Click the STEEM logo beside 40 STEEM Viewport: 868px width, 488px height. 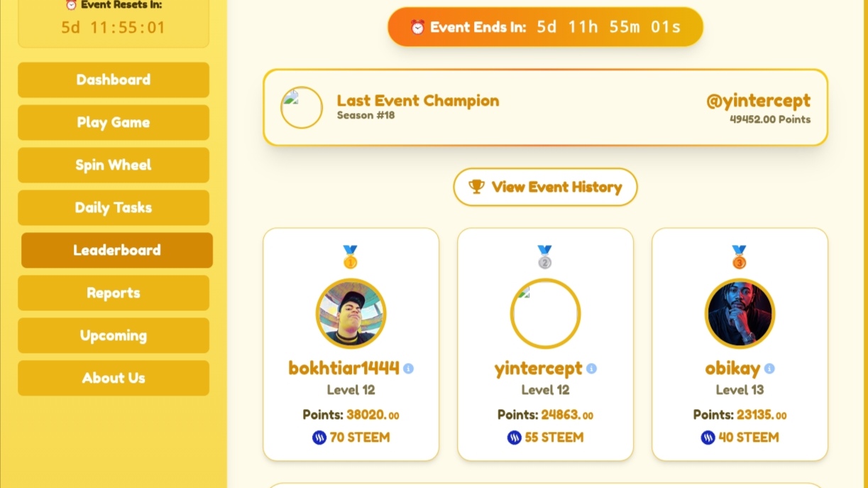(708, 438)
